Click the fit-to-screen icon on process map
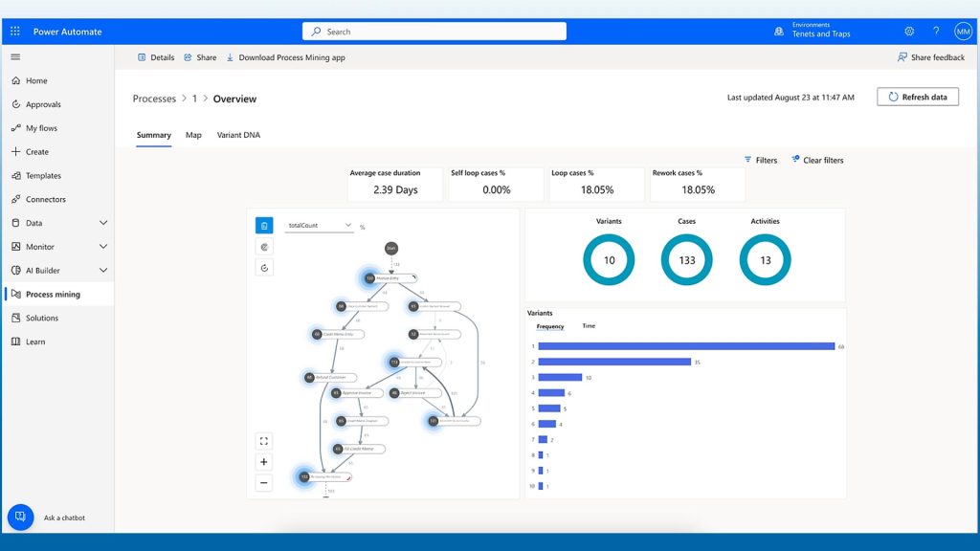 pos(264,441)
